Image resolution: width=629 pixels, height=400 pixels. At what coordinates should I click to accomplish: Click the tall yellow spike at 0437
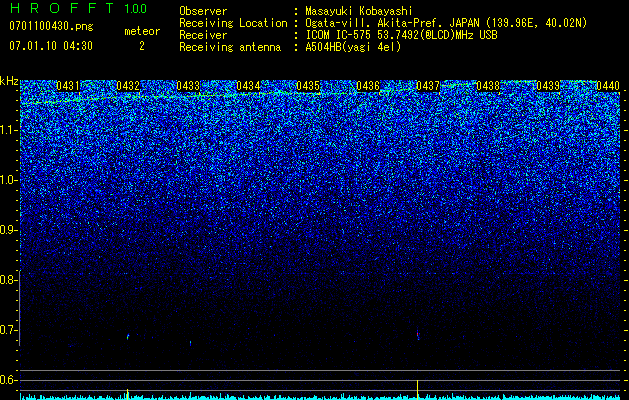click(x=418, y=390)
